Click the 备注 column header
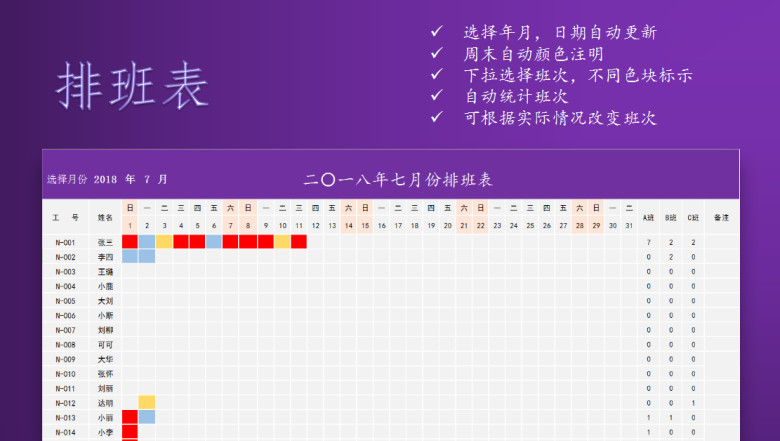This screenshot has width=780, height=441. [721, 217]
